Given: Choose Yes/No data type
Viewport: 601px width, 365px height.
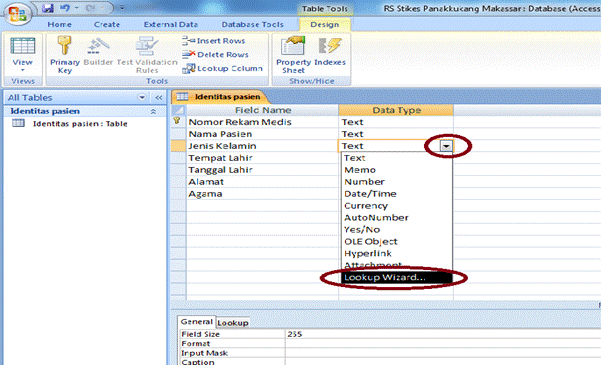Looking at the screenshot, I should (397, 229).
